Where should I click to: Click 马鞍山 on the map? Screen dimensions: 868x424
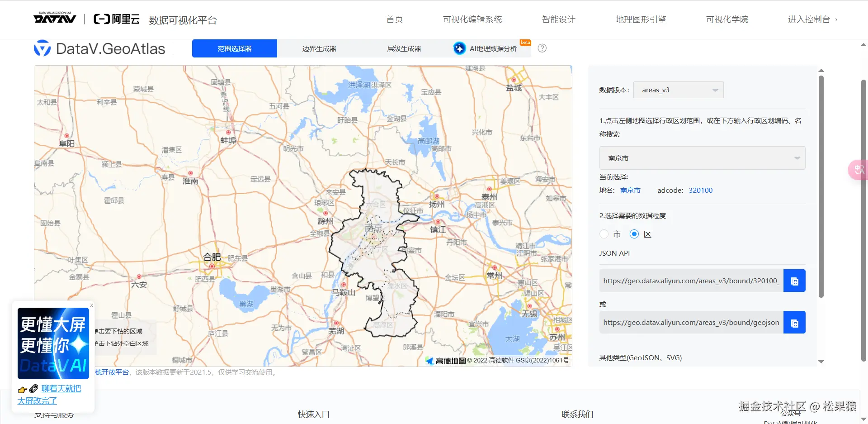coord(344,293)
